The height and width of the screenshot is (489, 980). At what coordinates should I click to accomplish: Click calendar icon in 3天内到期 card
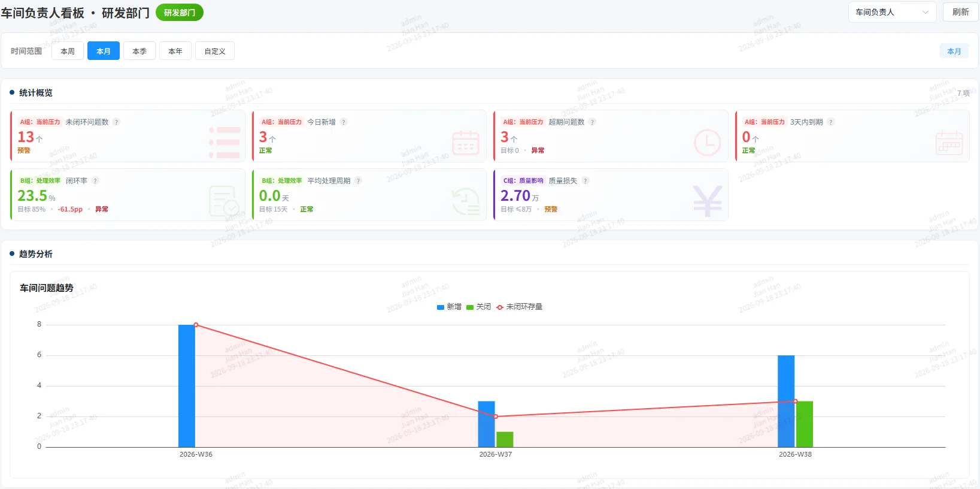point(949,143)
